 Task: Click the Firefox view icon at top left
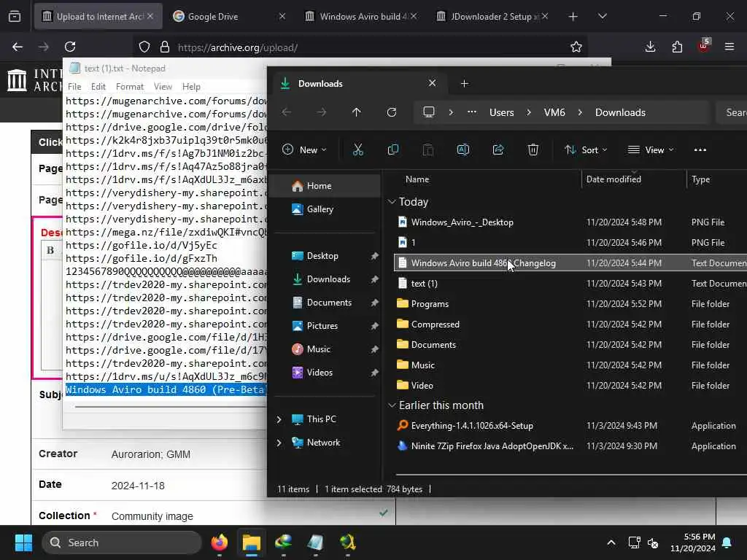pos(15,17)
